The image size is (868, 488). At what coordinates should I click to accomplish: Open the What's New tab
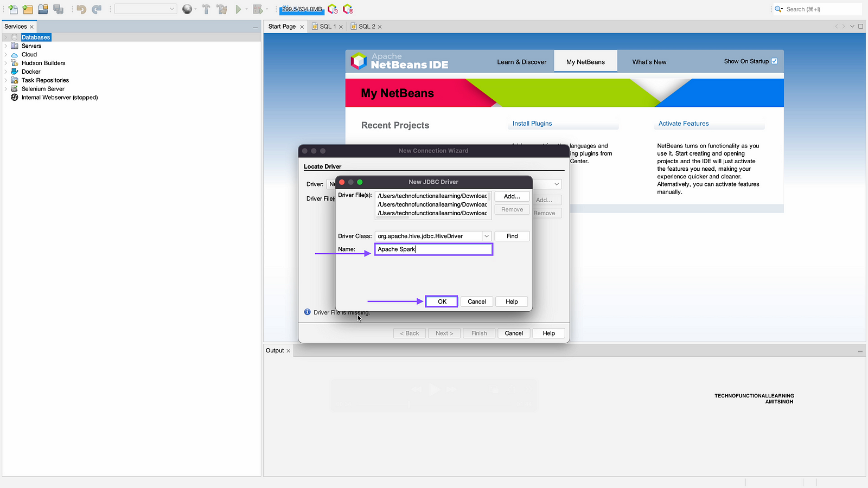pos(649,62)
